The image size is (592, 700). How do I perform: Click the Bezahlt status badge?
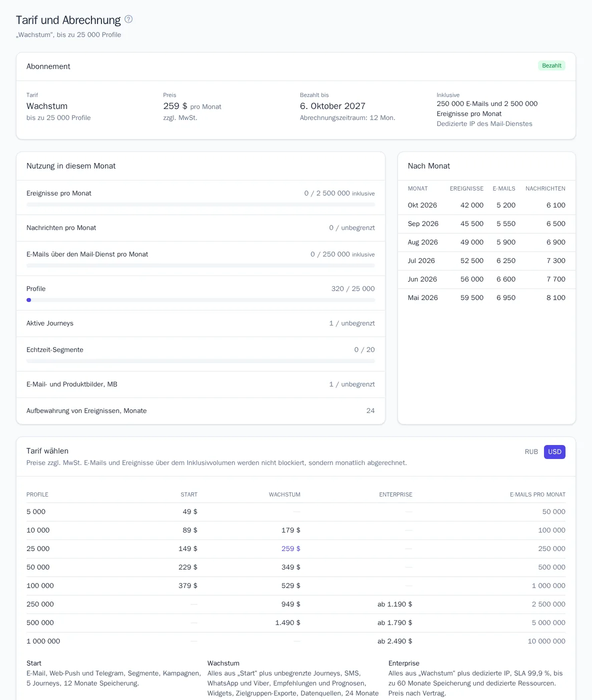coord(551,65)
